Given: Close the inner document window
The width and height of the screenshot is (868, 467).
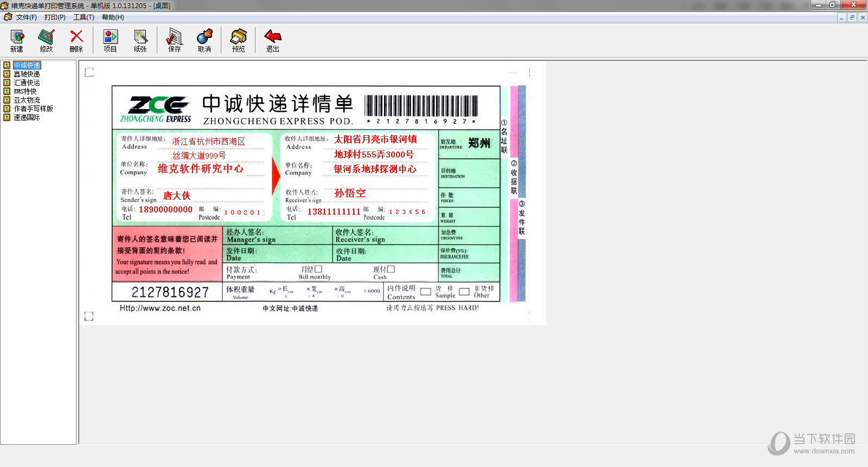Looking at the screenshot, I should (863, 17).
